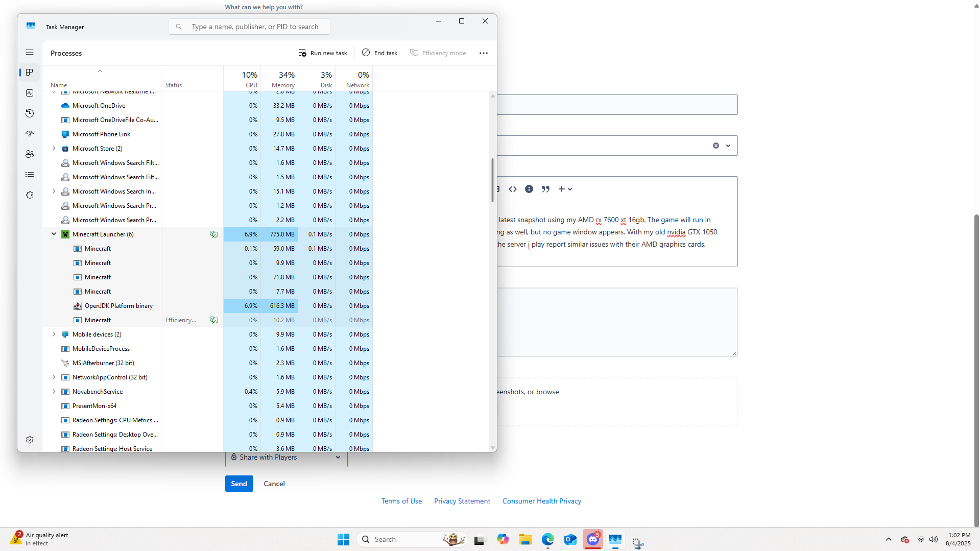980x551 pixels.
Task: Open the App history page icon
Action: tap(30, 113)
